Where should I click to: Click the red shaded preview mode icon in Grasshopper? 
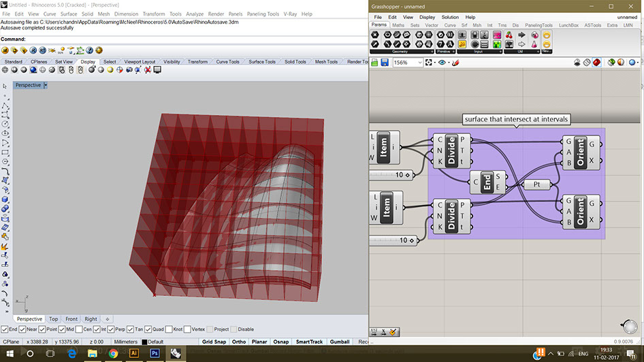[x=596, y=63]
